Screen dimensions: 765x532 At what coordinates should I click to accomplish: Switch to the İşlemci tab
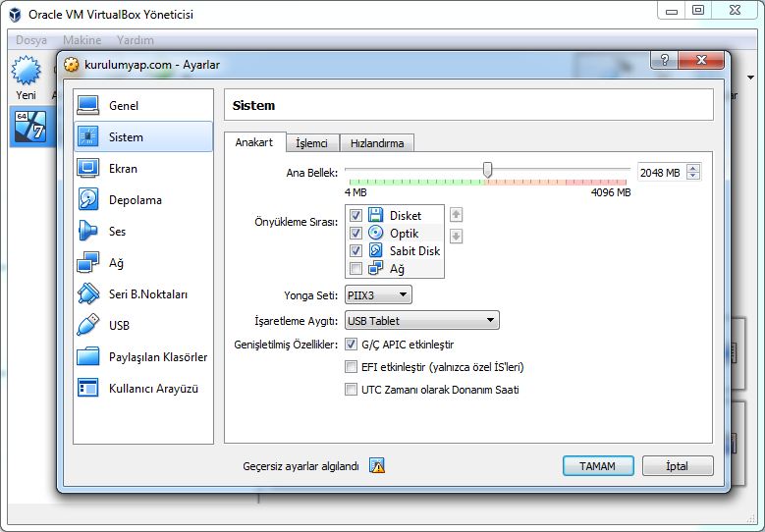point(311,143)
